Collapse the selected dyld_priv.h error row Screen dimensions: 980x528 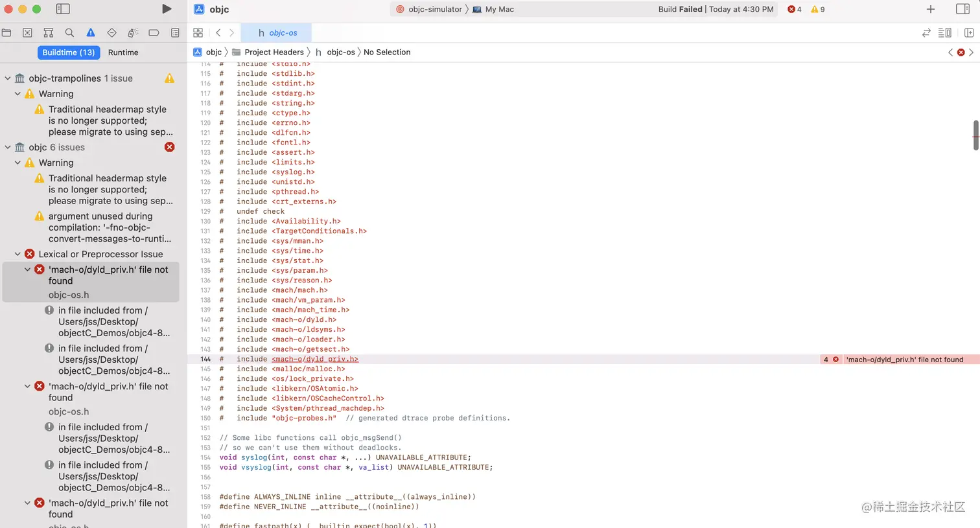tap(27, 270)
